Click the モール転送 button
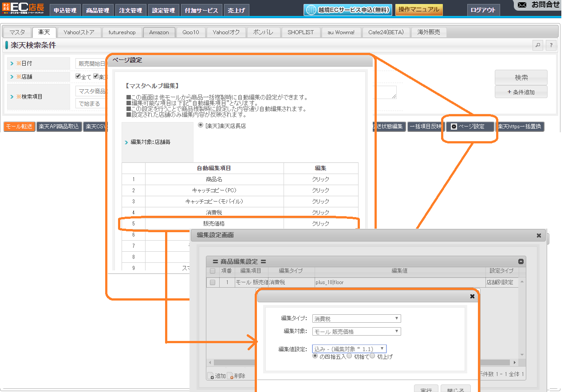The height and width of the screenshot is (392, 564). (x=19, y=127)
